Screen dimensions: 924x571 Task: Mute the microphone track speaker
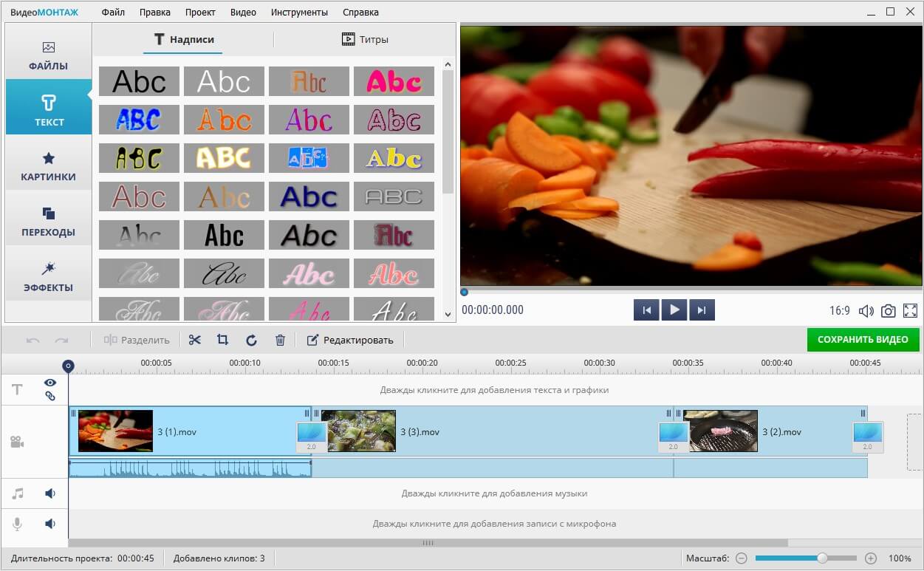click(50, 524)
